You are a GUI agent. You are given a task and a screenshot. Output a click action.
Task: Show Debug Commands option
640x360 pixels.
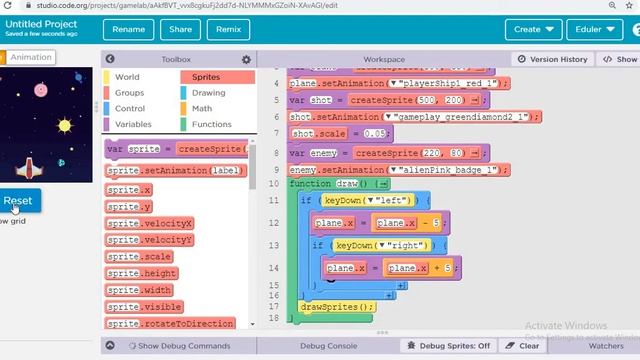[180, 346]
